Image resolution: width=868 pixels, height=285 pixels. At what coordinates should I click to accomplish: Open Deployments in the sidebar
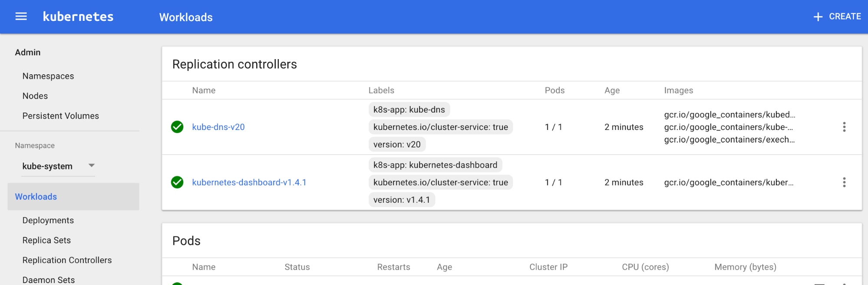[48, 220]
